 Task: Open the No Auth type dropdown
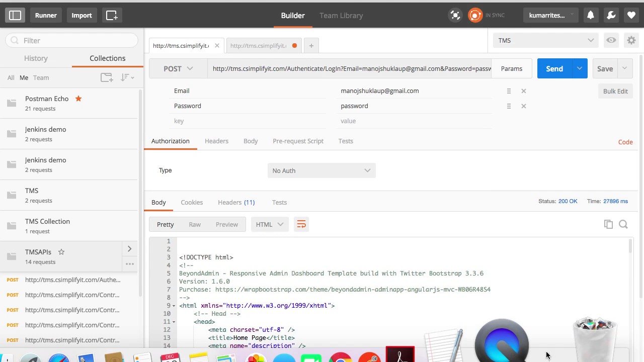coord(321,170)
